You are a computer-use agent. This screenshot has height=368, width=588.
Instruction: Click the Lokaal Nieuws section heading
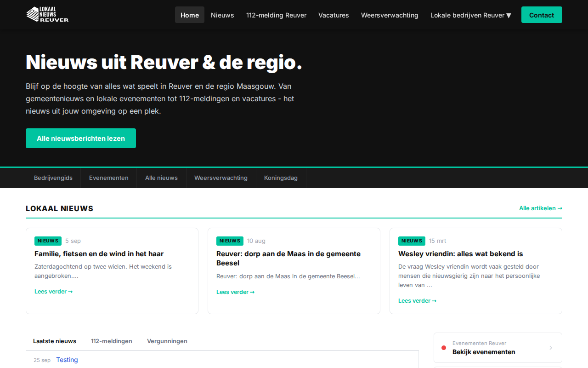coord(59,208)
